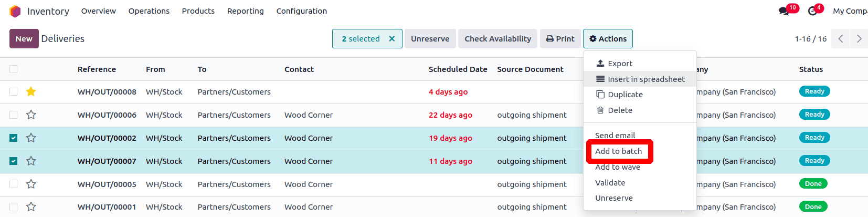The image size is (868, 217).
Task: Open delivery WH/OUT/00001
Action: coord(107,207)
